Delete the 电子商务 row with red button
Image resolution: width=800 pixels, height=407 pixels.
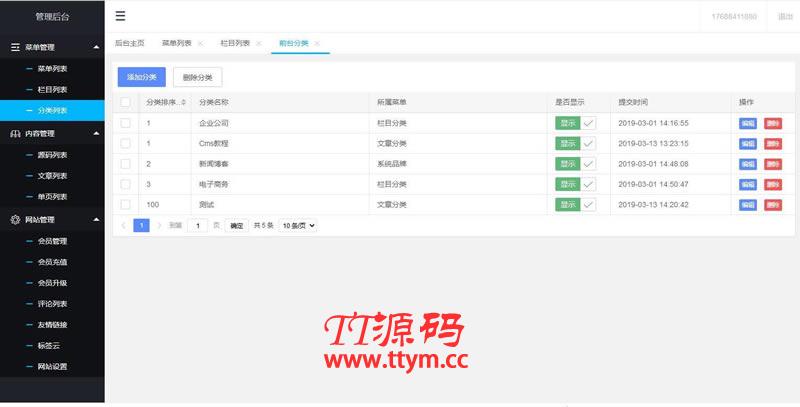pos(773,185)
